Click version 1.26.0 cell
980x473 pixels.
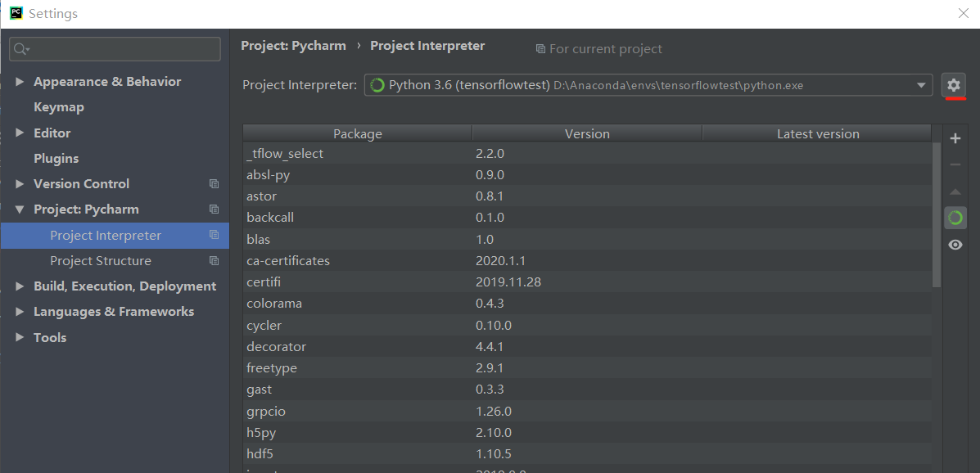[x=494, y=411]
